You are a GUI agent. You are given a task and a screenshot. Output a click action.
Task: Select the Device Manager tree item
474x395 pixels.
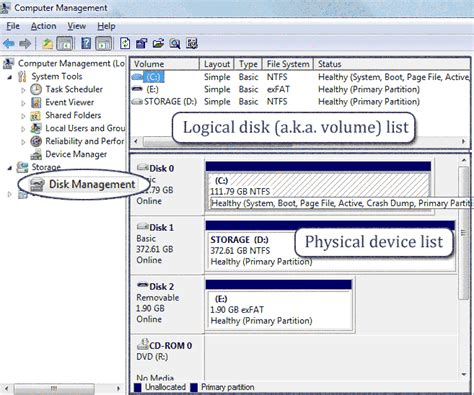pos(76,154)
